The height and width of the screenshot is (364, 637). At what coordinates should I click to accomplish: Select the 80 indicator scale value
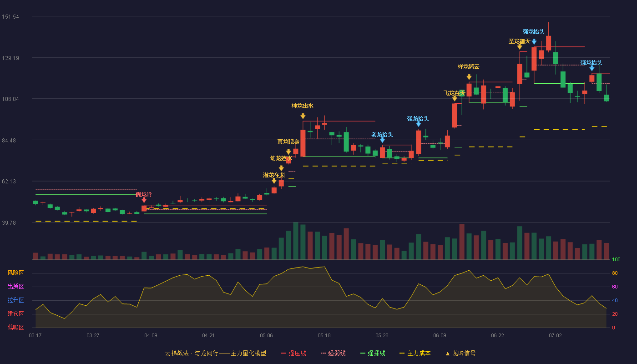(x=615, y=273)
